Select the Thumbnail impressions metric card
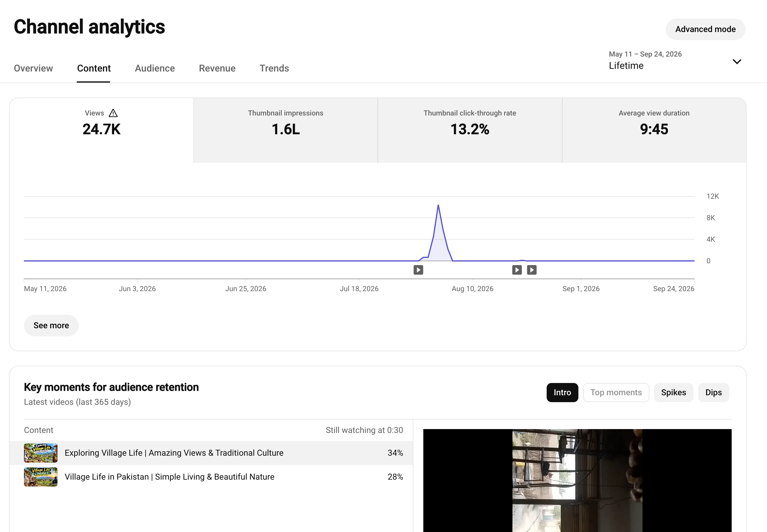 tap(286, 130)
